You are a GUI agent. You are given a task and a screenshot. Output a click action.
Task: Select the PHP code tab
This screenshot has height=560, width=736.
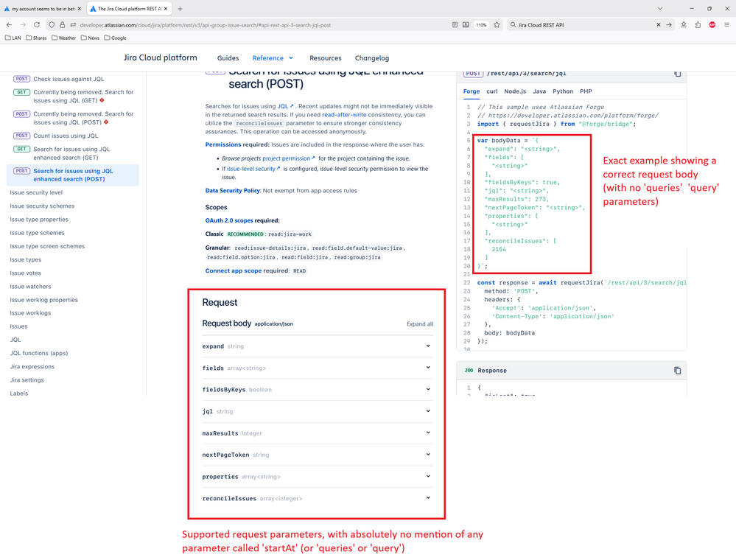coord(586,91)
